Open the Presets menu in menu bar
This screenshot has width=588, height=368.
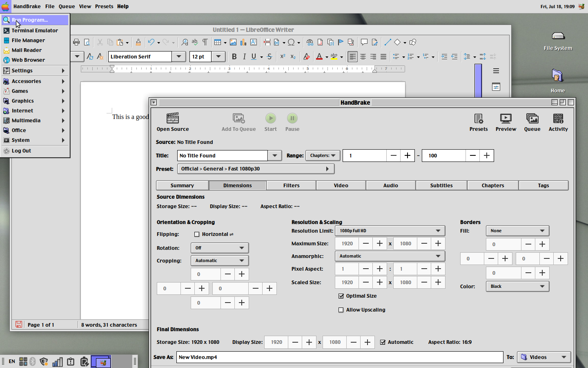coord(104,6)
